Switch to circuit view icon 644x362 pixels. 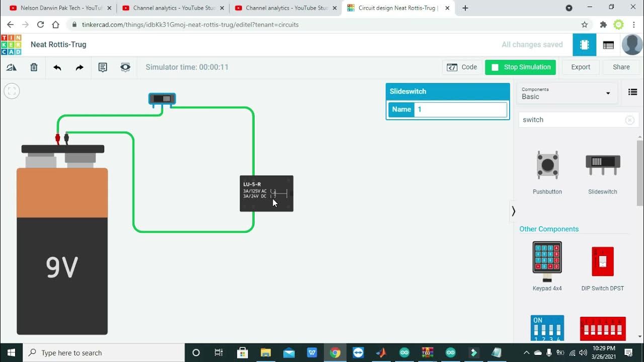(584, 45)
